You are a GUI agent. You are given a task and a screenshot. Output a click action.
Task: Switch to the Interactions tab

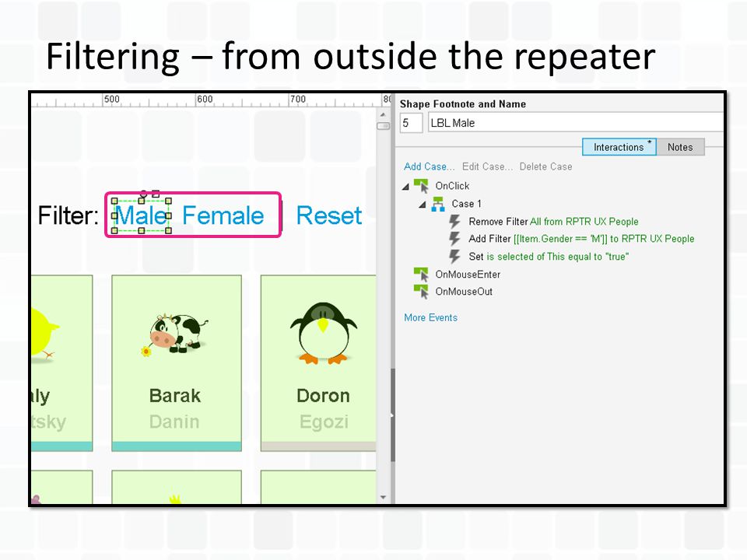[619, 147]
